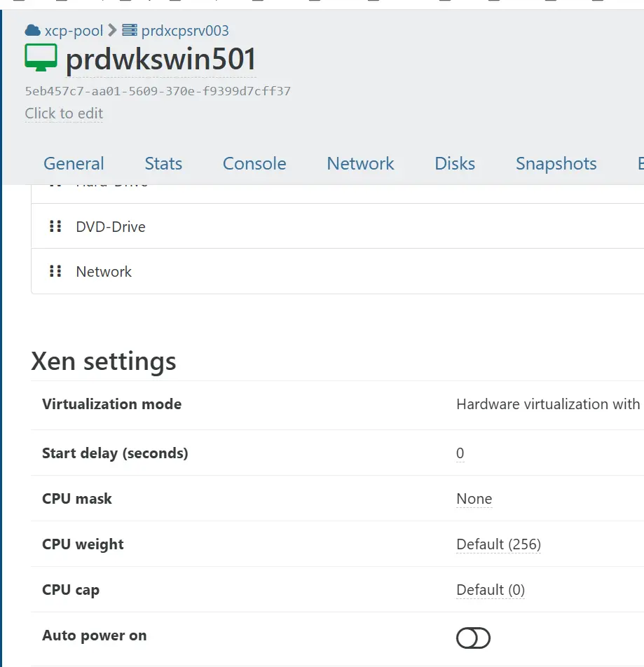Edit the CPU weight Default (256) value
This screenshot has width=644, height=667.
[498, 544]
